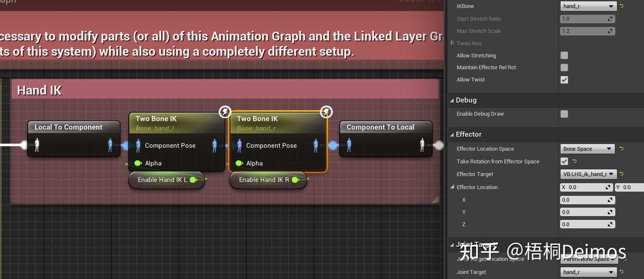This screenshot has width=644, height=279.
Task: Enable the Allow Stretching checkbox
Action: click(564, 55)
